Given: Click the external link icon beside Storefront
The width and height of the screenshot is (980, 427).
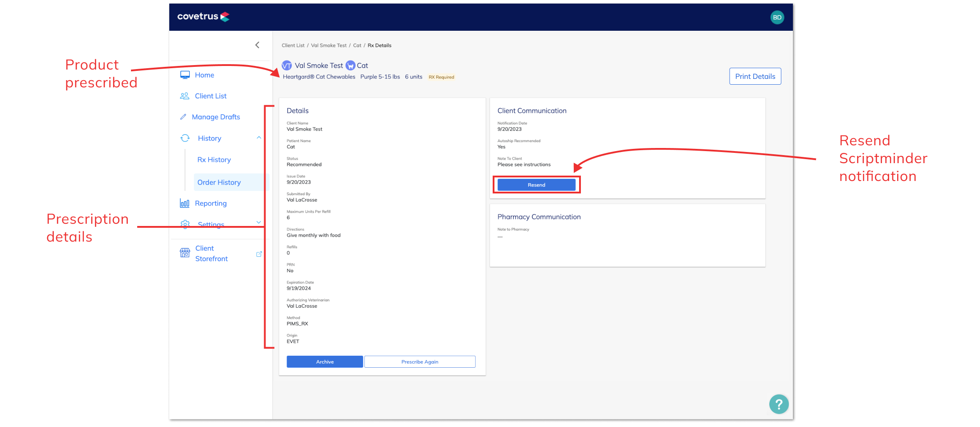Looking at the screenshot, I should (259, 254).
